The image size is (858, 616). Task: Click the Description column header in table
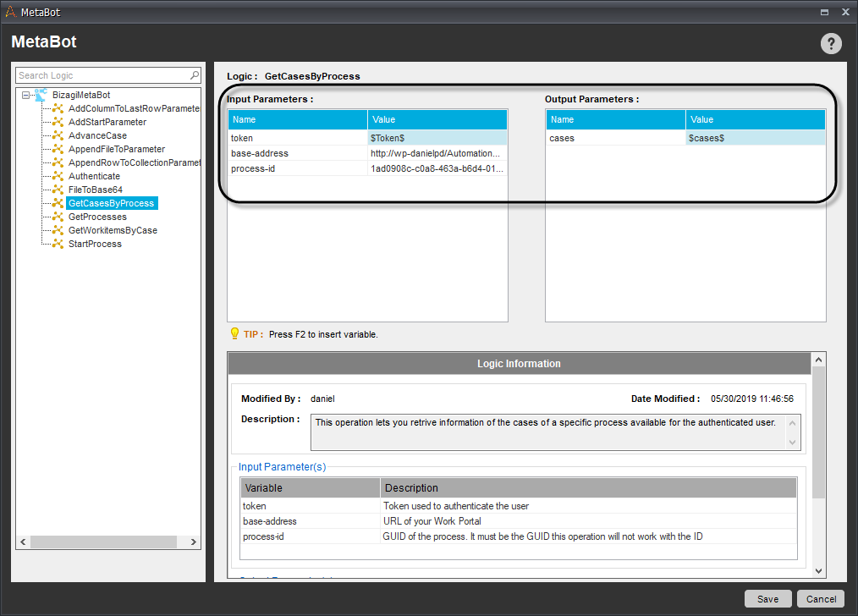[x=589, y=487]
